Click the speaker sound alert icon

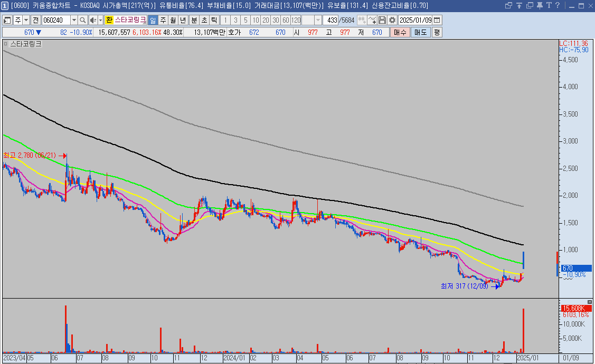click(93, 20)
